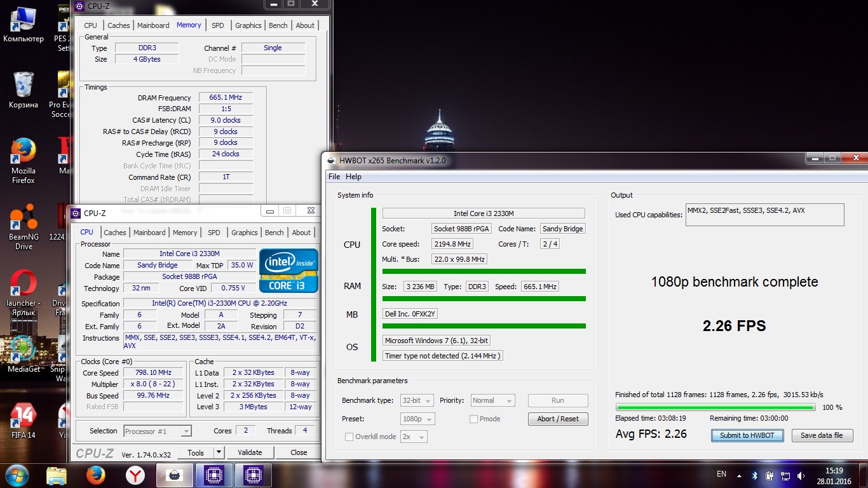Click the greyed Run button

(x=558, y=400)
